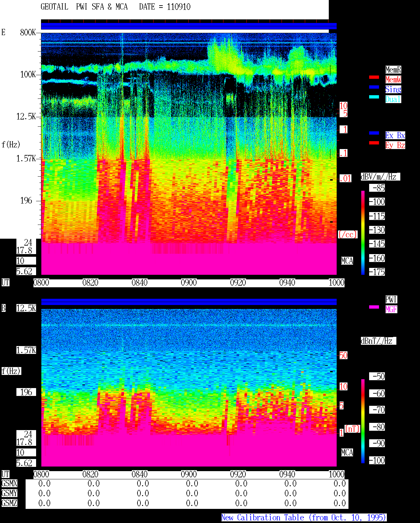Click the -175 color scale value

pos(377,272)
